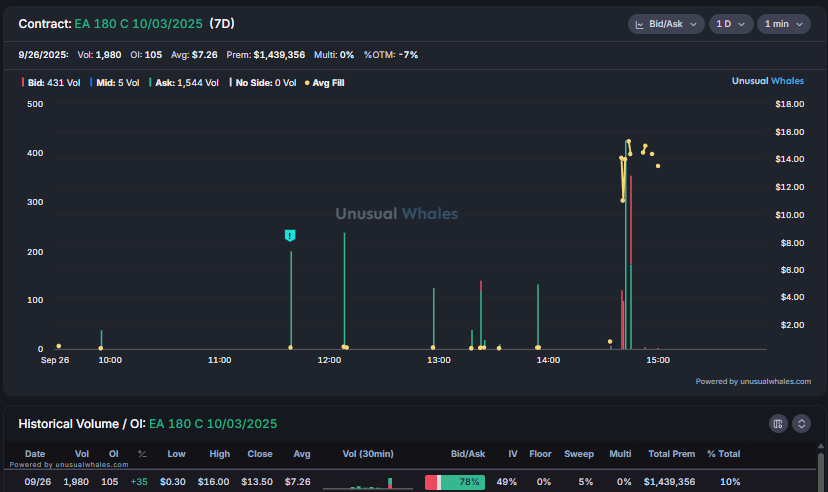The image size is (828, 492).
Task: Click the table scrollbar up arrow
Action: pos(821,447)
